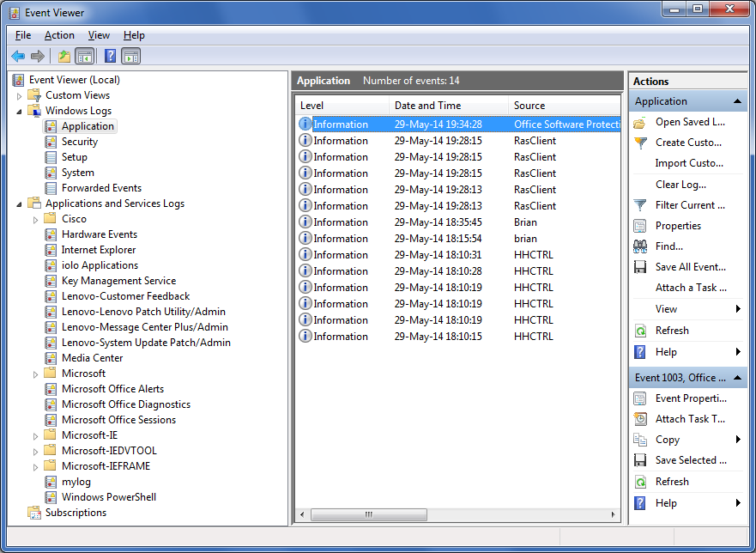Expand the Microsoft node in the tree
756x553 pixels.
point(36,374)
